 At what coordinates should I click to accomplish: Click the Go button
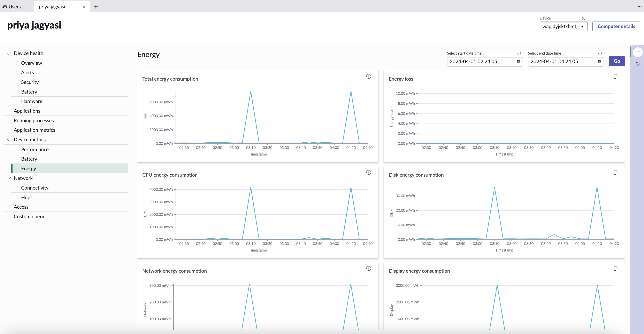click(617, 61)
